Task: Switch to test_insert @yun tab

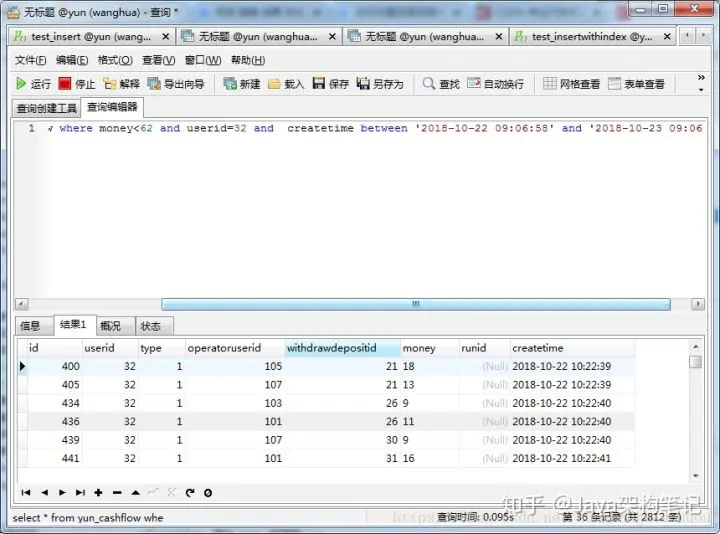Action: (91, 36)
